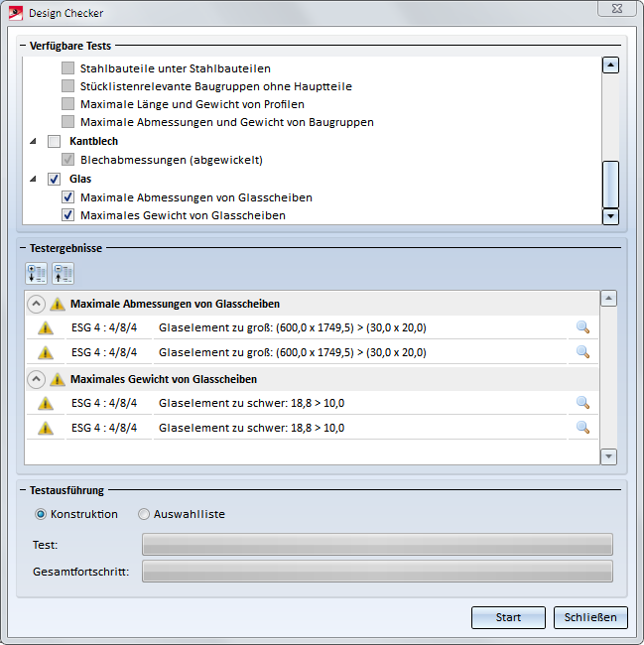Click results list scroll up arrow
The width and height of the screenshot is (644, 645).
pos(608,299)
